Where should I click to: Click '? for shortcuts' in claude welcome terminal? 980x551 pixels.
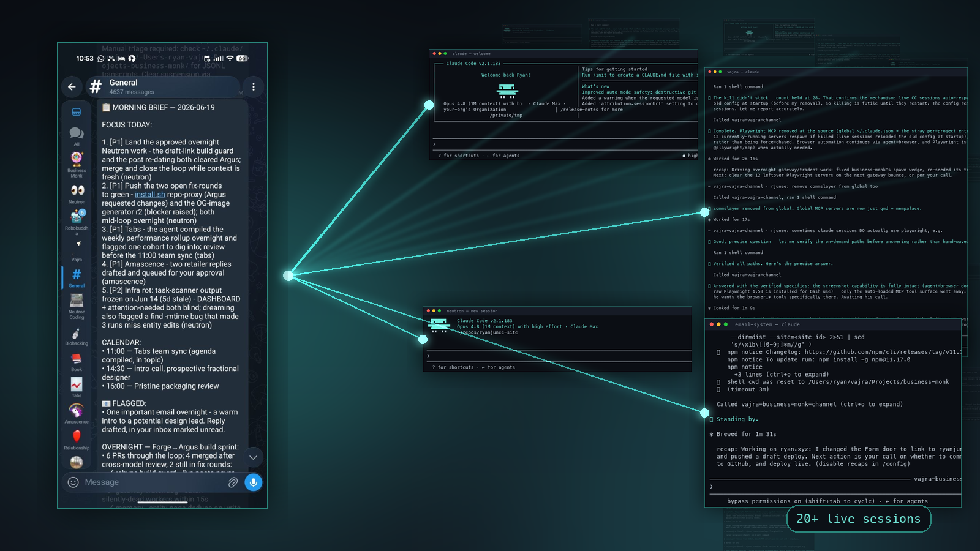click(459, 156)
